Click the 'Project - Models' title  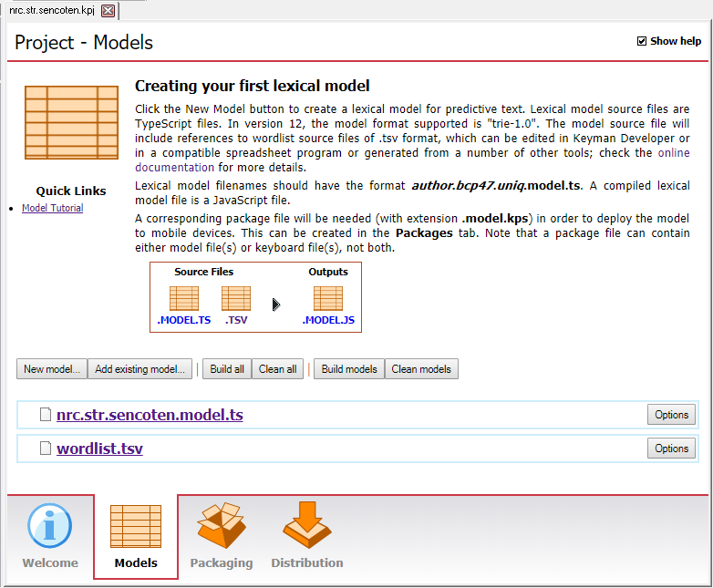(84, 42)
